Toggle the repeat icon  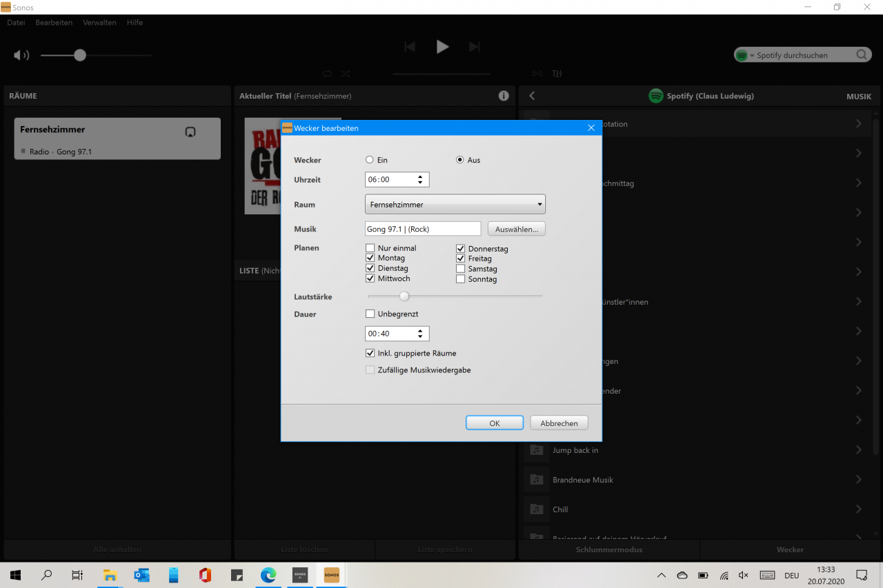327,74
